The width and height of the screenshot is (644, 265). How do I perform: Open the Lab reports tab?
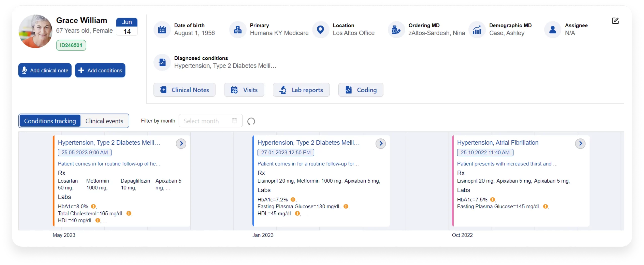[x=301, y=90]
